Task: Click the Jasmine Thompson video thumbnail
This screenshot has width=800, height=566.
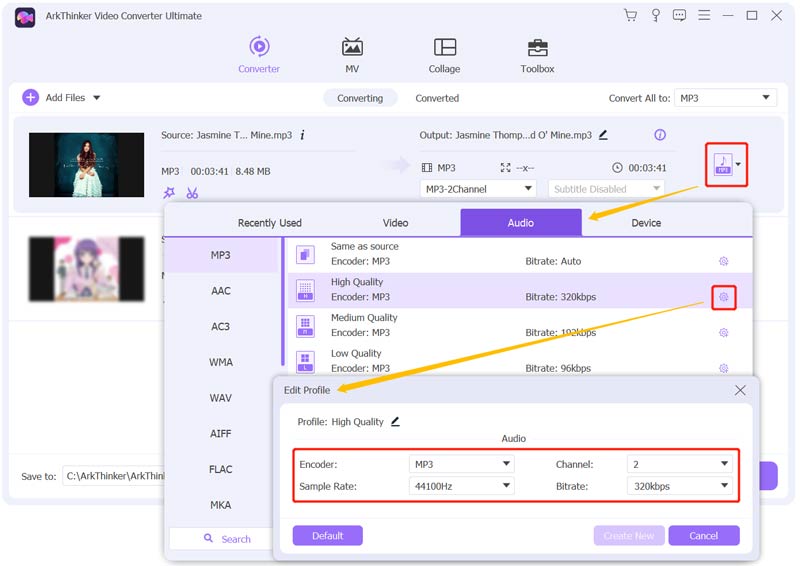Action: (x=86, y=164)
